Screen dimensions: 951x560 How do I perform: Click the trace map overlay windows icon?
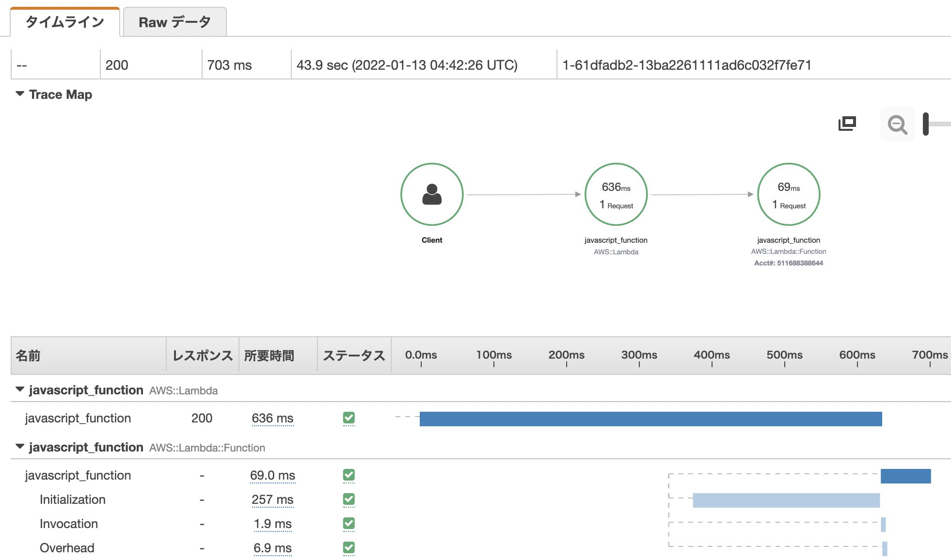[847, 124]
